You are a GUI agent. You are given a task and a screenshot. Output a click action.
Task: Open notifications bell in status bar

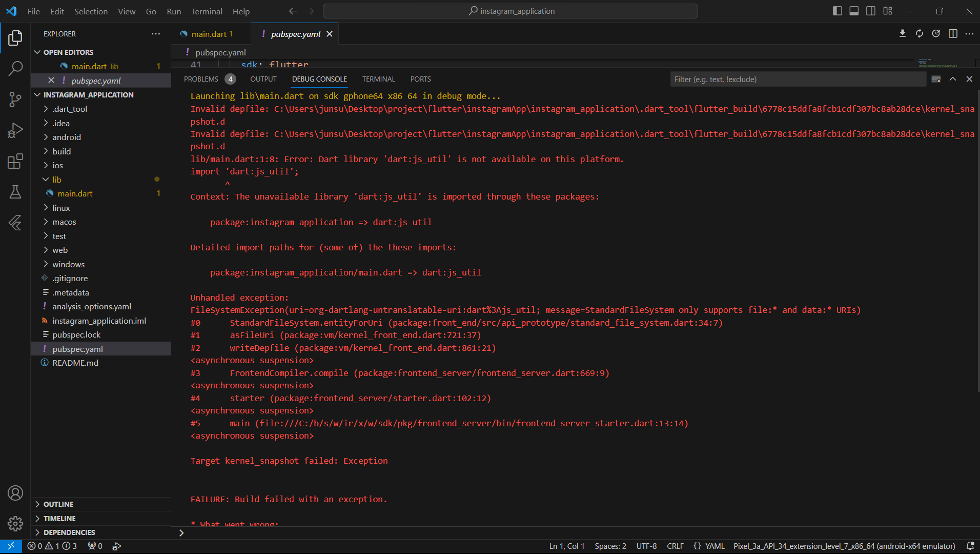coord(970,546)
